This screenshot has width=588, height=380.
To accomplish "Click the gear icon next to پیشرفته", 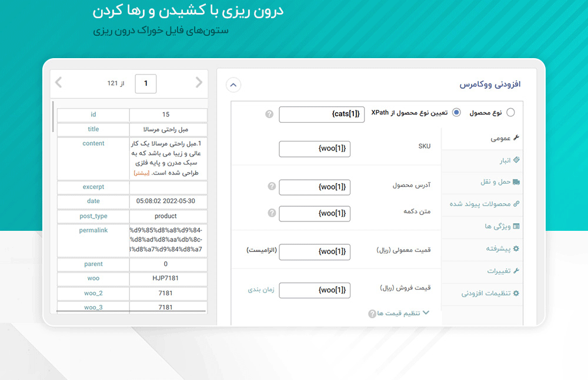I will tap(516, 248).
